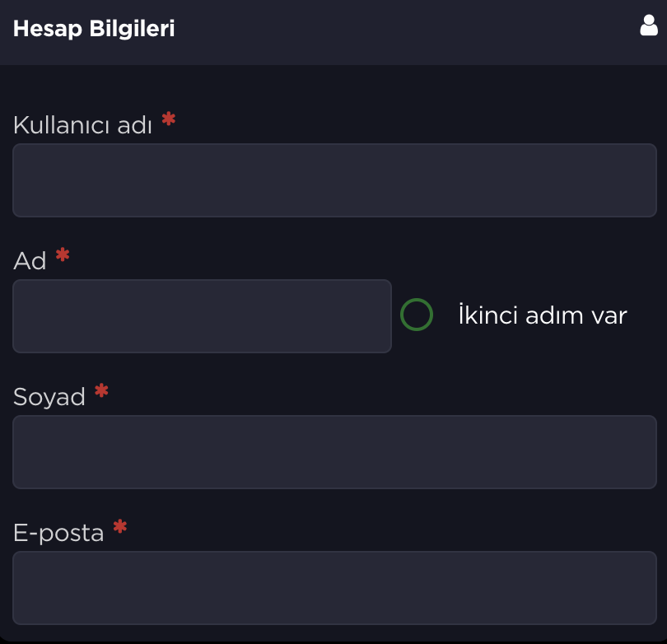This screenshot has height=644, width=667.
Task: Select the Soyad input field
Action: tap(333, 452)
